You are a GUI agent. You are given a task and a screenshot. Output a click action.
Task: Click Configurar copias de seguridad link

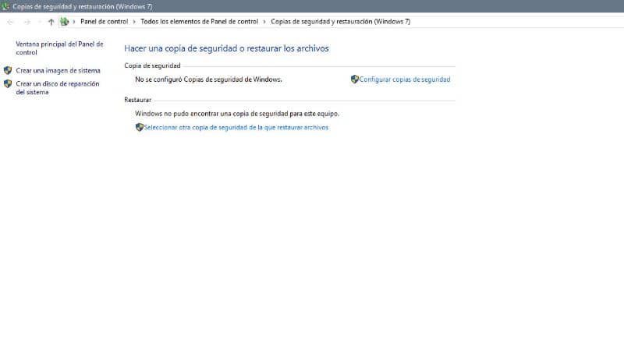(x=405, y=80)
